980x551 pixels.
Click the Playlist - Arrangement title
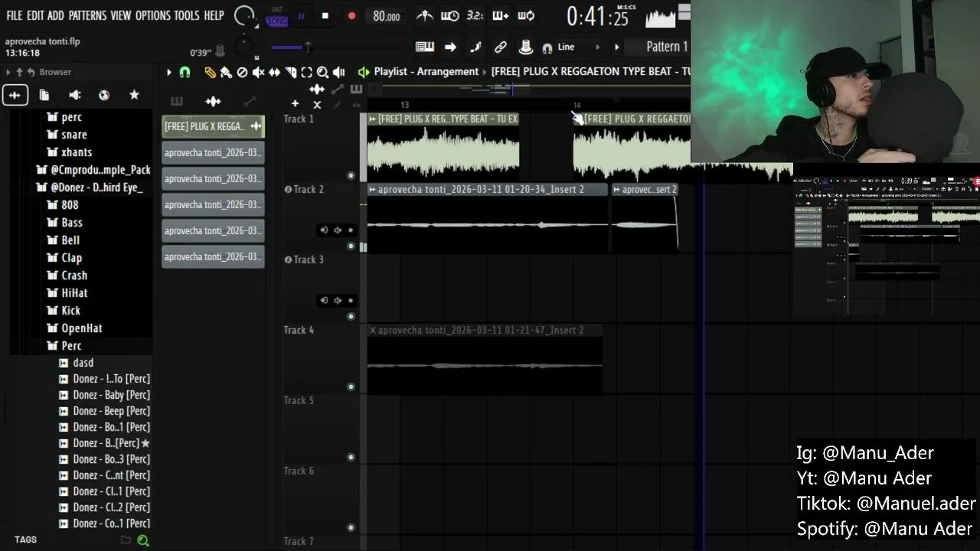click(x=426, y=71)
